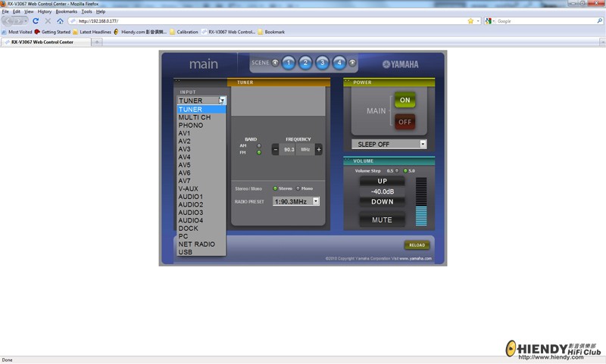Select MULTI CH from input list

point(201,117)
